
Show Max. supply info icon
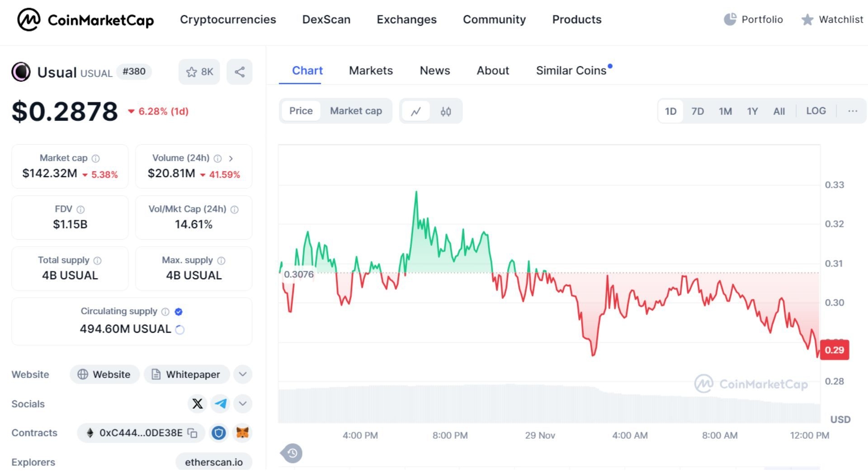tap(221, 260)
